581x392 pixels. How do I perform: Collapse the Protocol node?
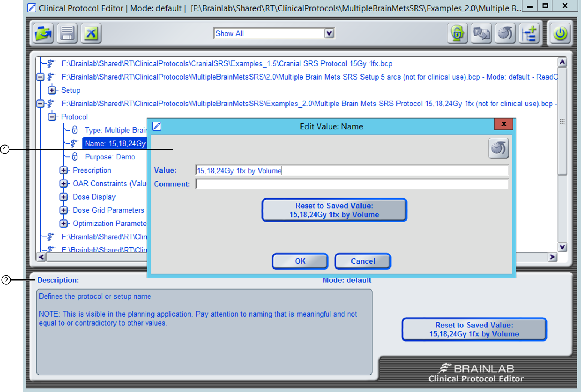pos(52,117)
